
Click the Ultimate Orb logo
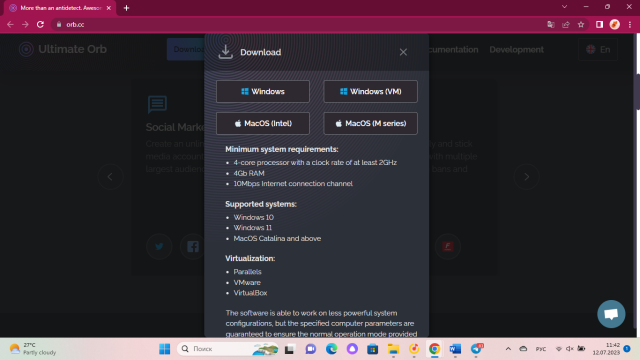click(x=63, y=49)
